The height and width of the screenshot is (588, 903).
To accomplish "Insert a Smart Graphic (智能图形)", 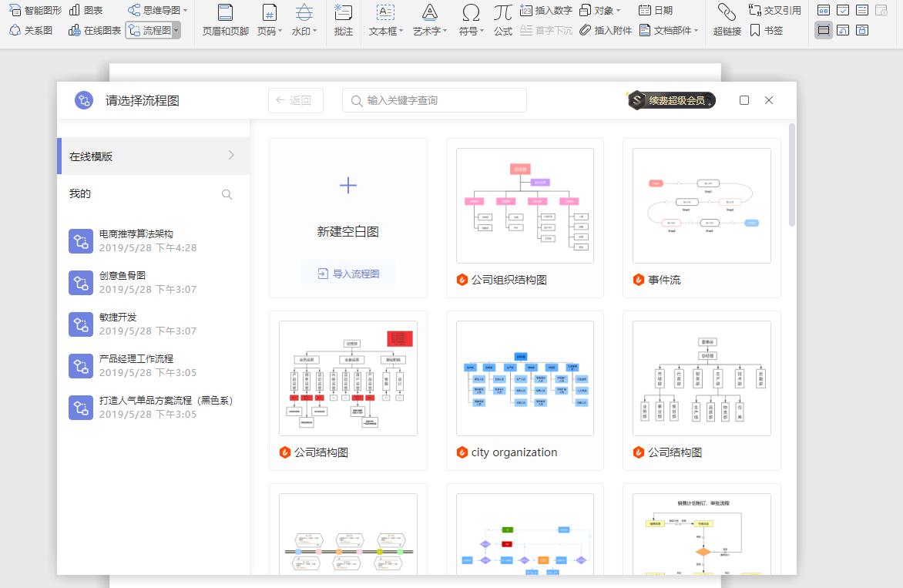I will pyautogui.click(x=35, y=10).
